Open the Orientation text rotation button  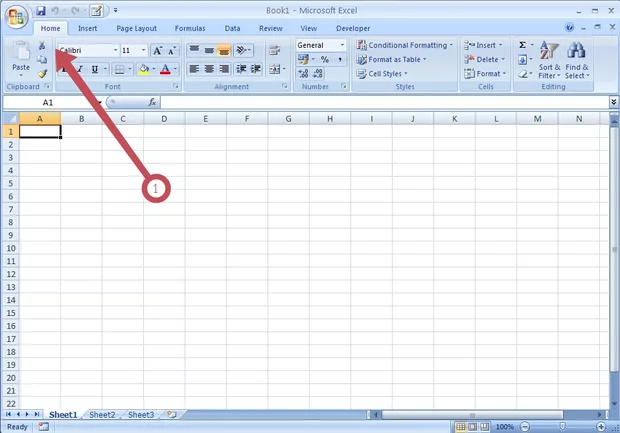click(243, 50)
